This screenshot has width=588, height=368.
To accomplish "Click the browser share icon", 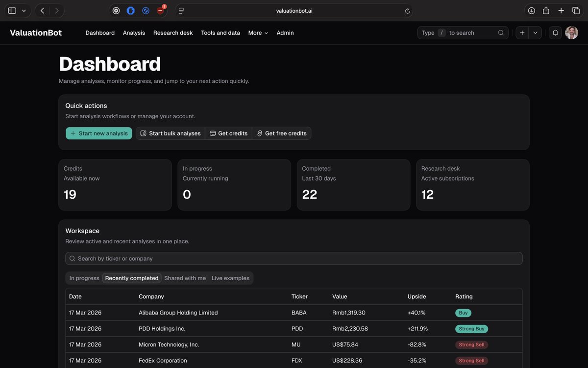I will (546, 10).
